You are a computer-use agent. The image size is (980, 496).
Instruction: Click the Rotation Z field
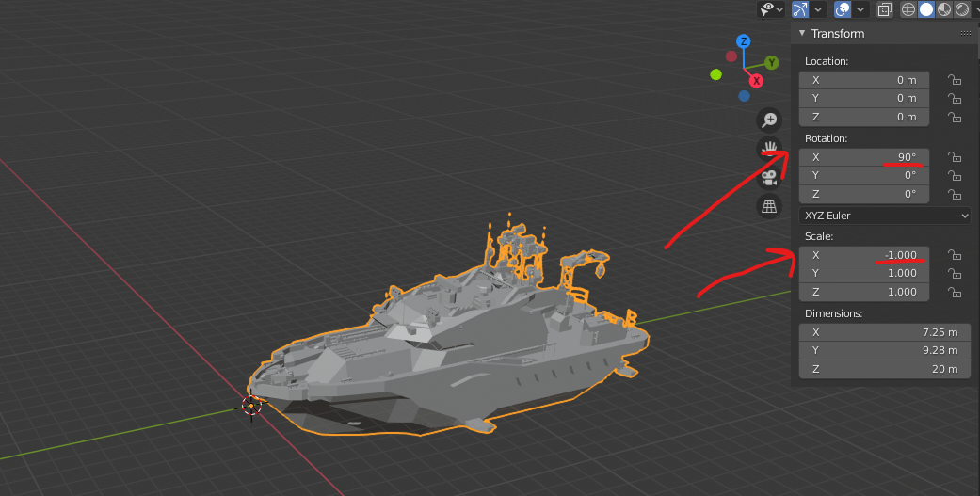click(864, 194)
